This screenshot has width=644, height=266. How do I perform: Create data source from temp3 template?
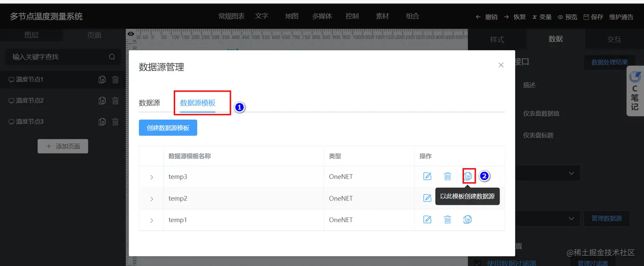tap(468, 176)
